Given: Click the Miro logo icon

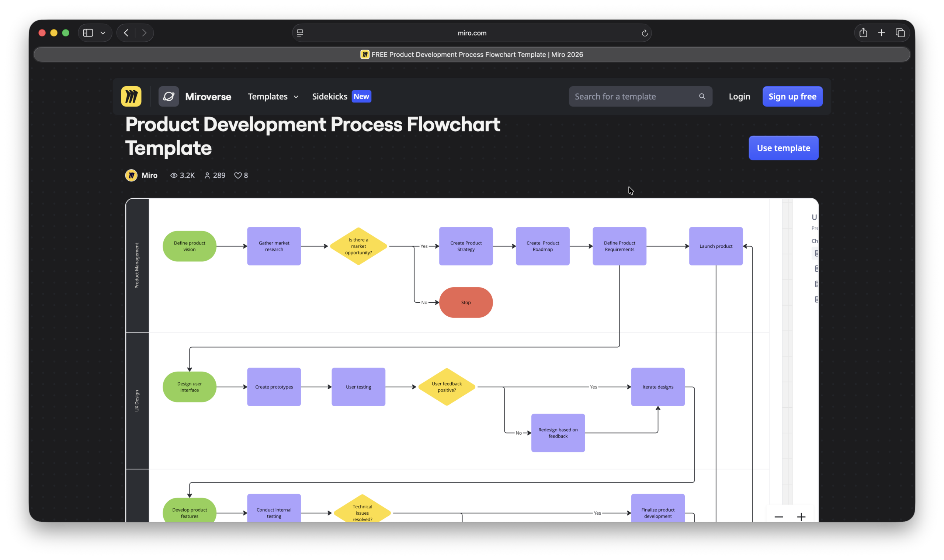Looking at the screenshot, I should click(131, 97).
